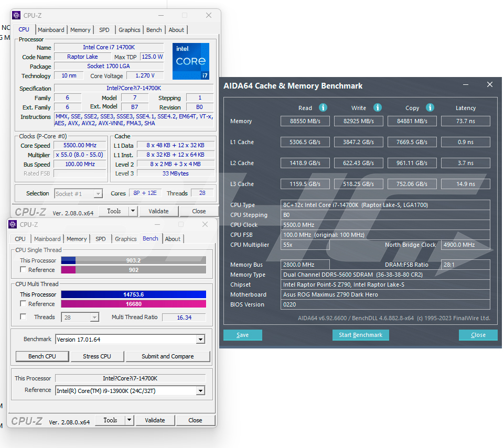Close the top CPU-Z window with X
The height and width of the screenshot is (448, 504).
pyautogui.click(x=209, y=15)
